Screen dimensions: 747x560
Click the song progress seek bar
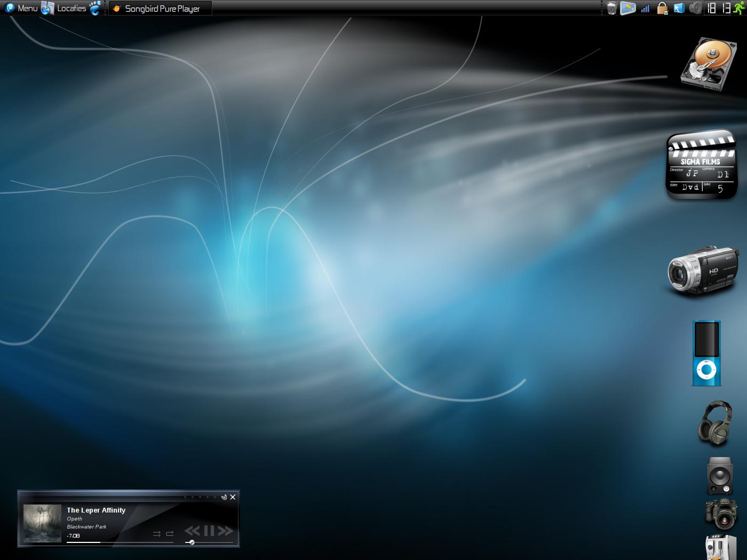pyautogui.click(x=120, y=542)
